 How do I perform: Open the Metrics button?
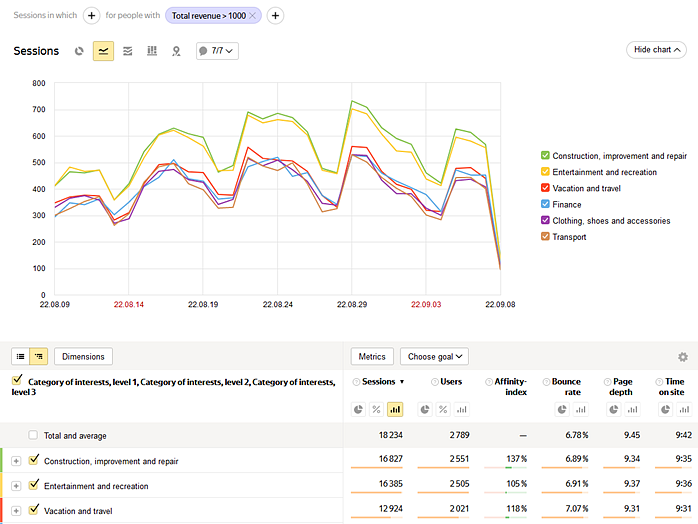(x=372, y=356)
